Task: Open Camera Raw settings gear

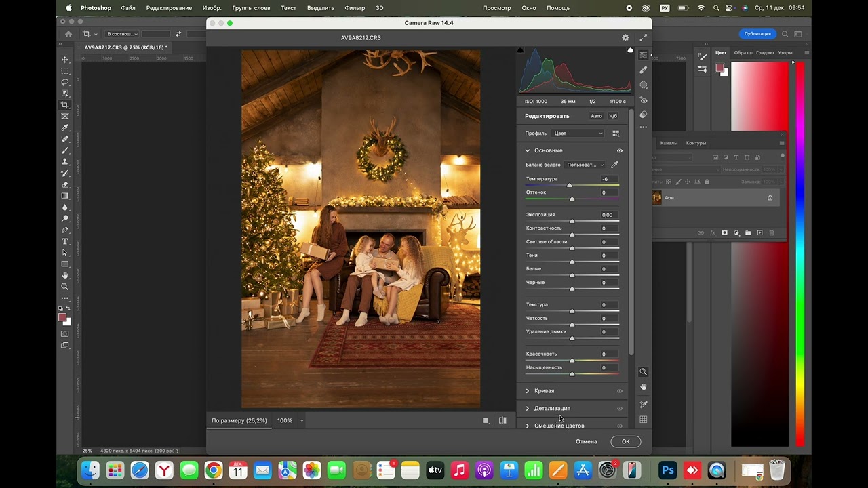Action: [625, 38]
